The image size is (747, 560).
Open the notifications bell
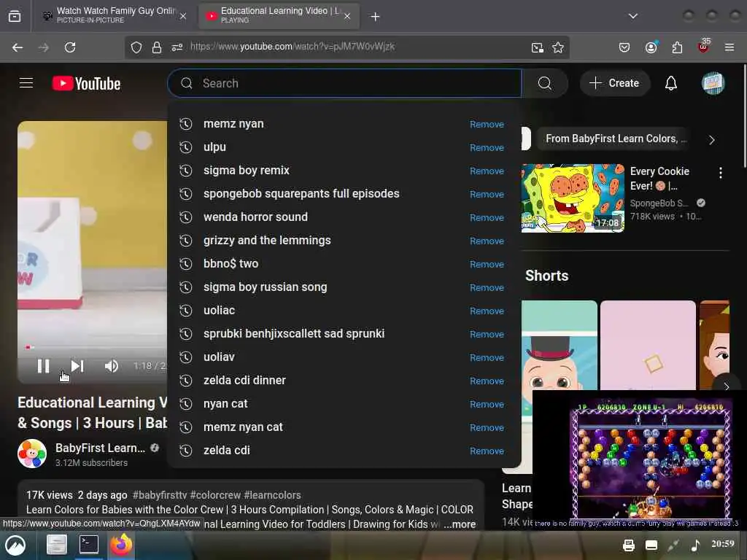(671, 83)
